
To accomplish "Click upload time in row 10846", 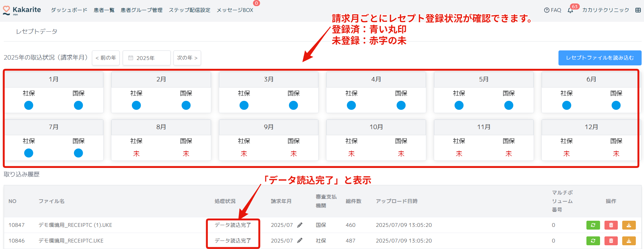I will click(x=404, y=241).
